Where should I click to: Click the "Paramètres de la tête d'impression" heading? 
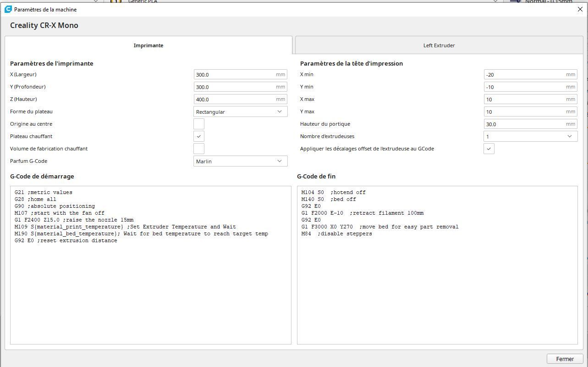[x=352, y=63]
